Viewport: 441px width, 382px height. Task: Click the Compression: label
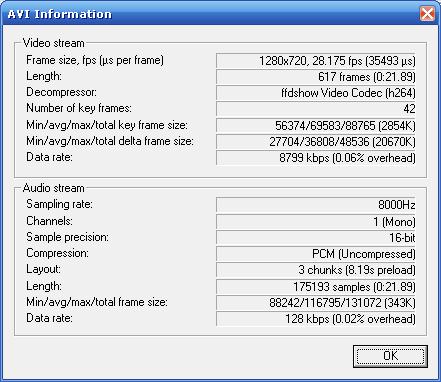tap(57, 253)
